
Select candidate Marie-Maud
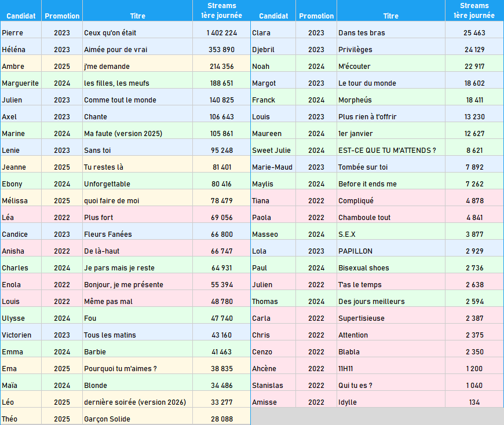273,164
